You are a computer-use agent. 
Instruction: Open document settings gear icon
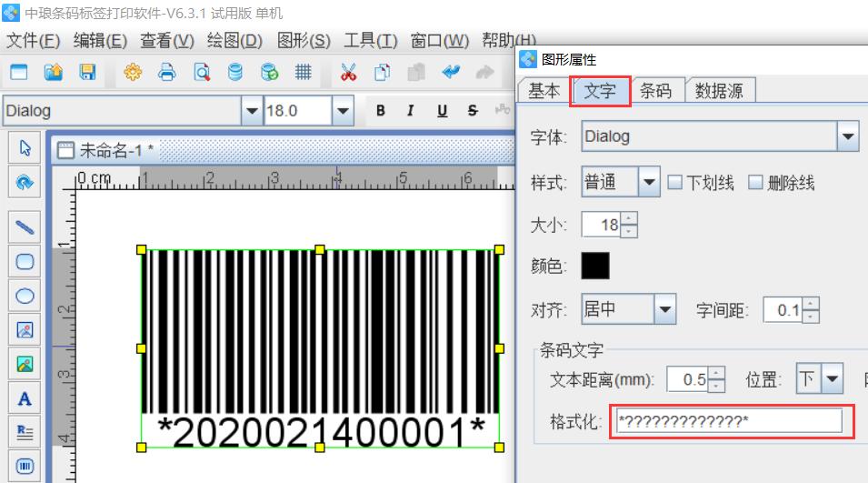(133, 72)
